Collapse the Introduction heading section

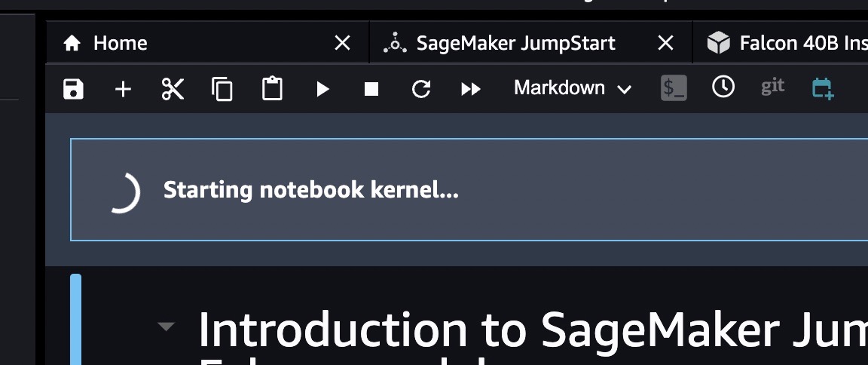[x=166, y=327]
